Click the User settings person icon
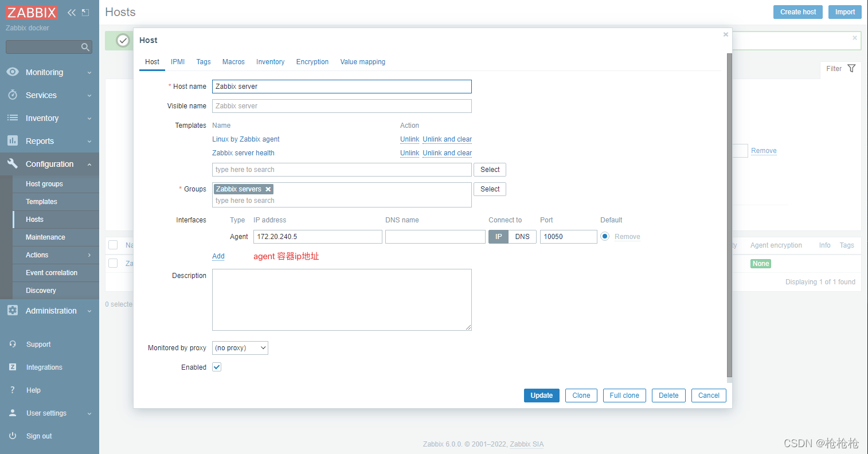This screenshot has height=454, width=868. click(13, 413)
